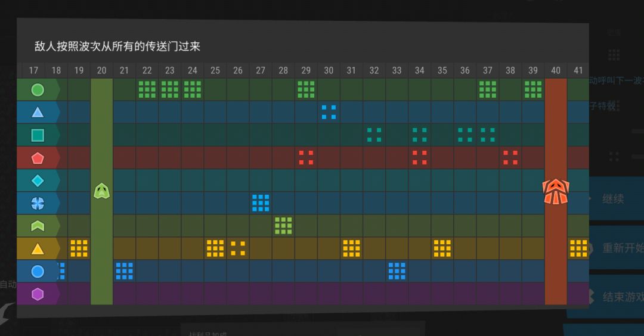Screen dimensions: 644x336
Task: Click green circle squad in wave 23
Action: coord(169,89)
